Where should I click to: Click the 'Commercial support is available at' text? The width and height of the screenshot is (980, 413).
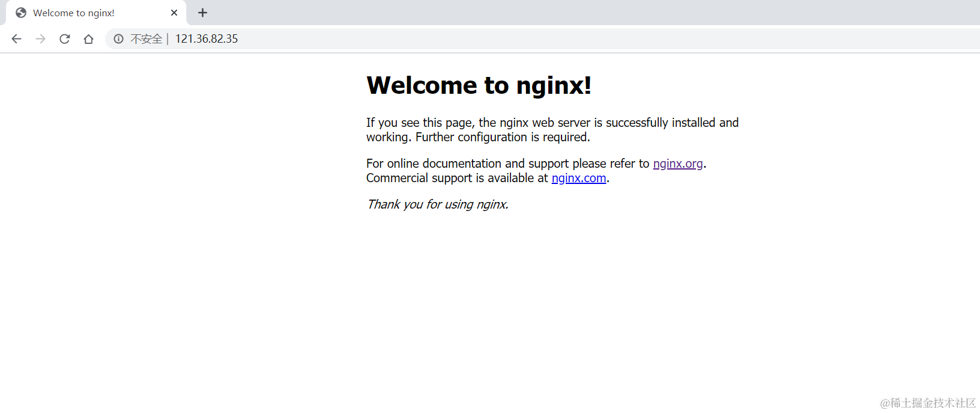(x=457, y=178)
